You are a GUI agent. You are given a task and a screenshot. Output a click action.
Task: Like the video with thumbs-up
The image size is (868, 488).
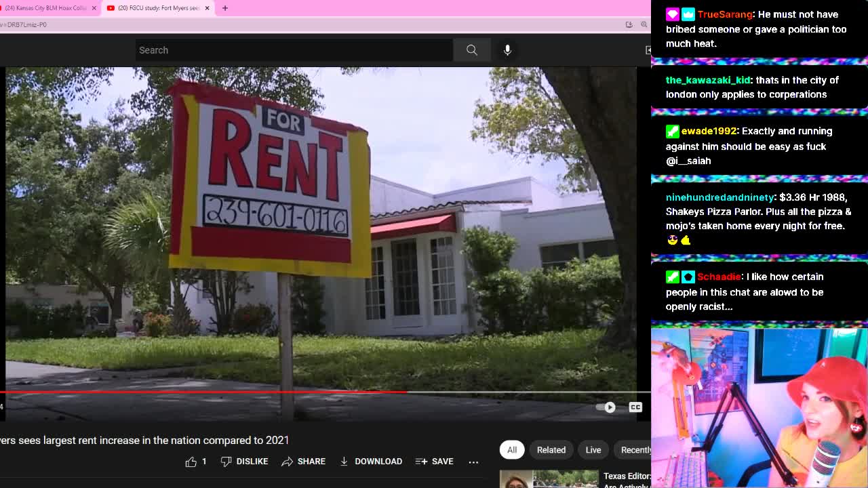[x=191, y=462]
